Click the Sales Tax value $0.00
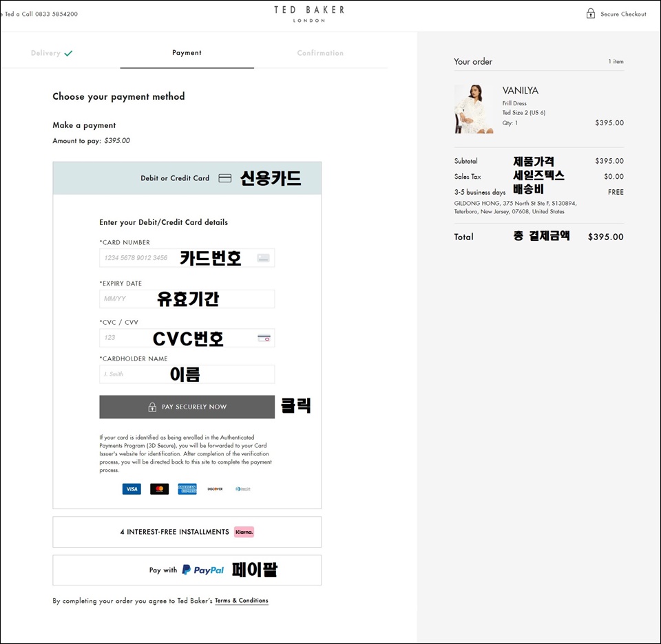This screenshot has width=661, height=644. [x=613, y=176]
